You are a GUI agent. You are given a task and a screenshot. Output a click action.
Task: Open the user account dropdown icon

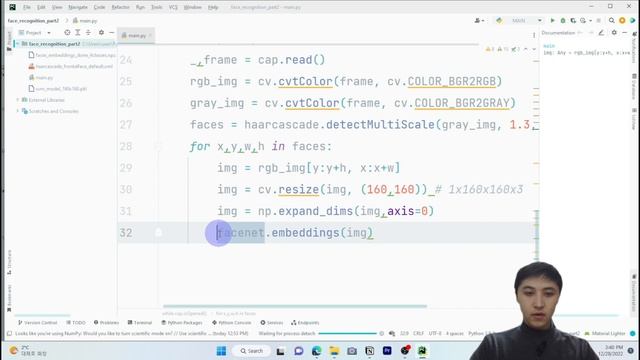coord(479,20)
